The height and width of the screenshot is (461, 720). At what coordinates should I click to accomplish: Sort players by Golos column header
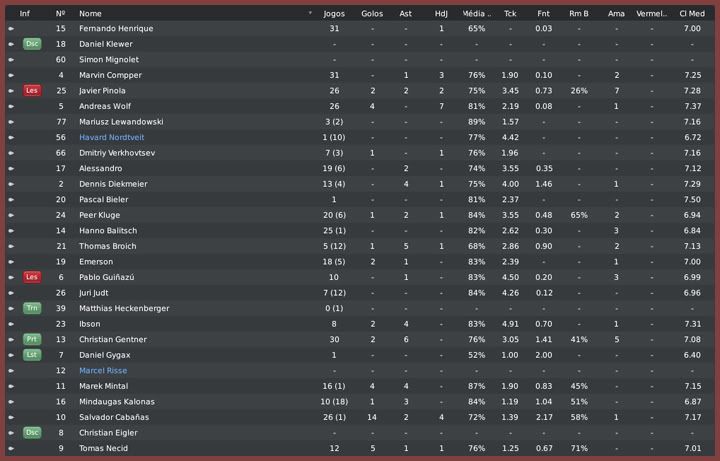click(372, 14)
